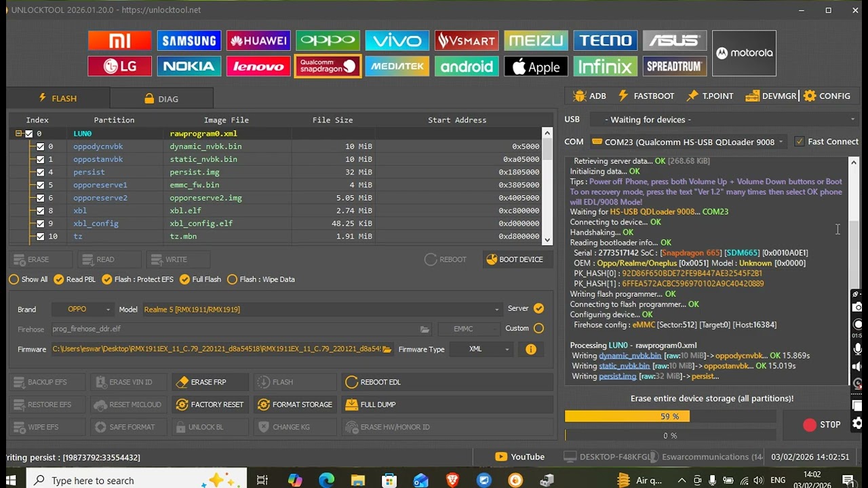Open the Brand OPPO dropdown
868x488 pixels.
[x=82, y=309]
